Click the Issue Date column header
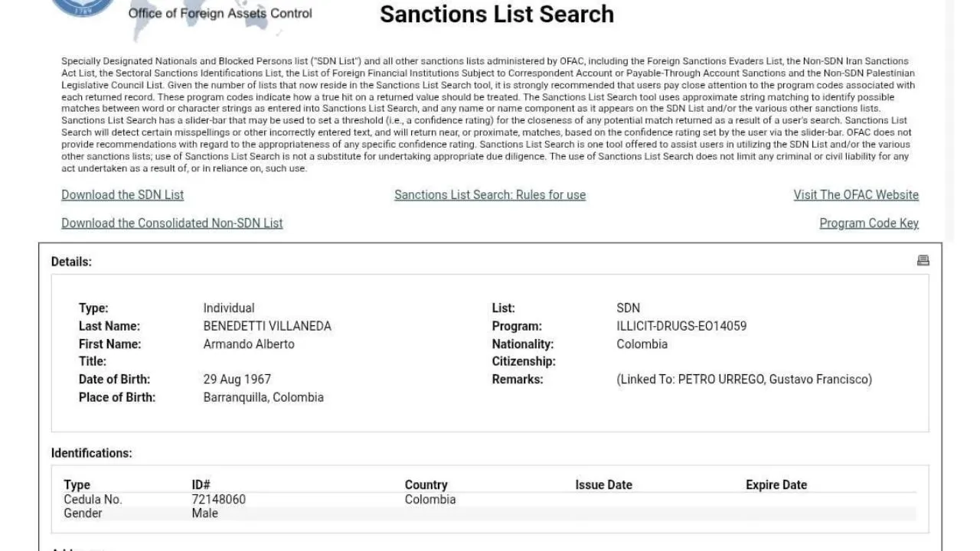 tap(603, 484)
